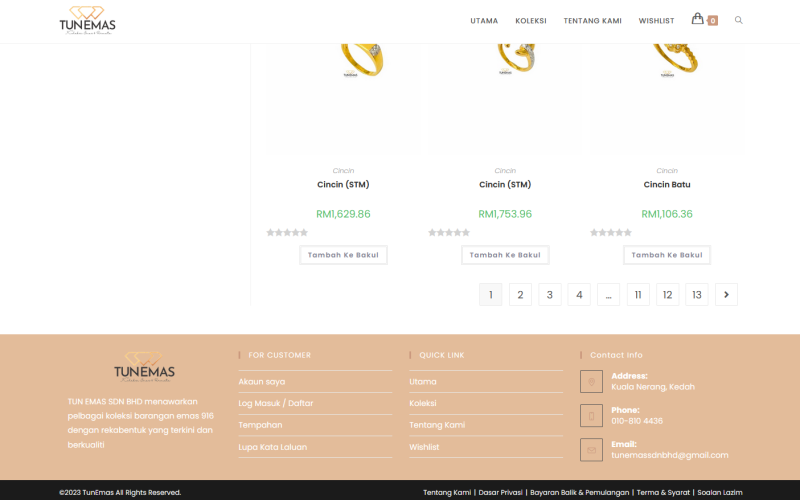Image resolution: width=800 pixels, height=500 pixels.
Task: Open the TENTANG KAMI menu item
Action: [592, 21]
